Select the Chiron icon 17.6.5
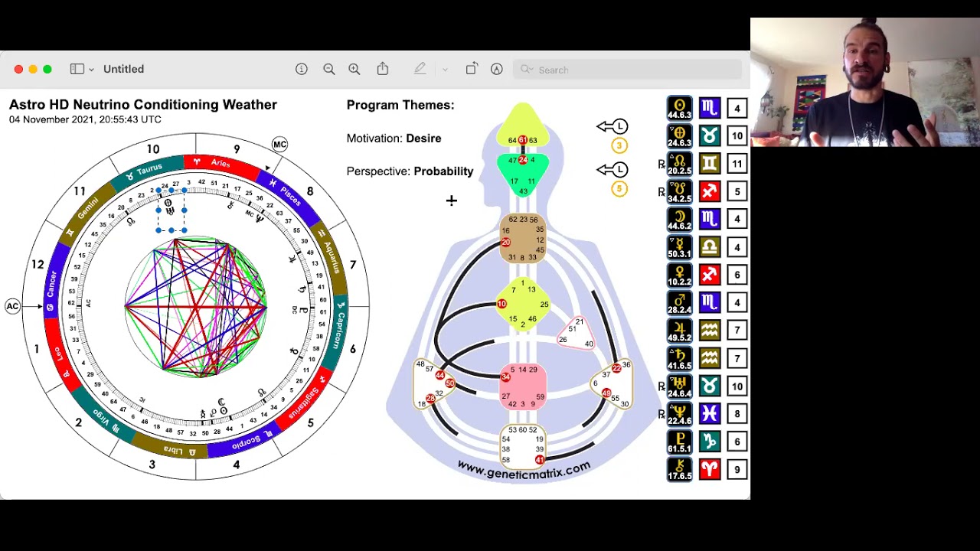 pyautogui.click(x=679, y=469)
